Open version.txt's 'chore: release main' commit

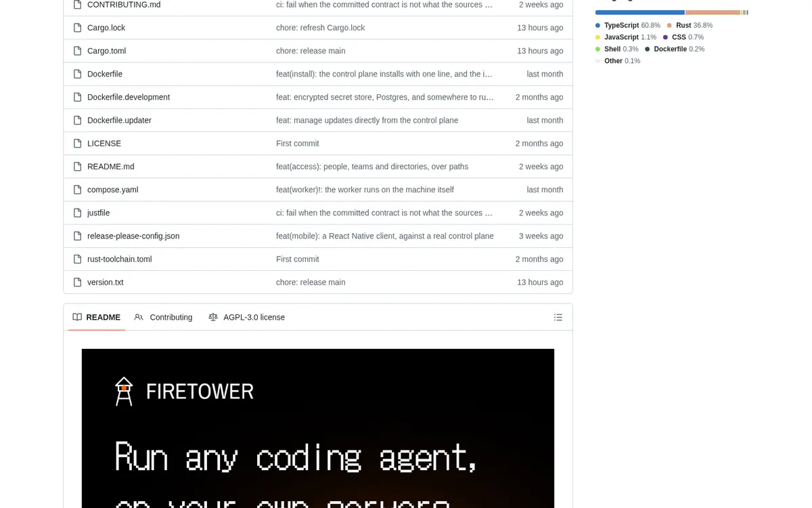coord(311,282)
